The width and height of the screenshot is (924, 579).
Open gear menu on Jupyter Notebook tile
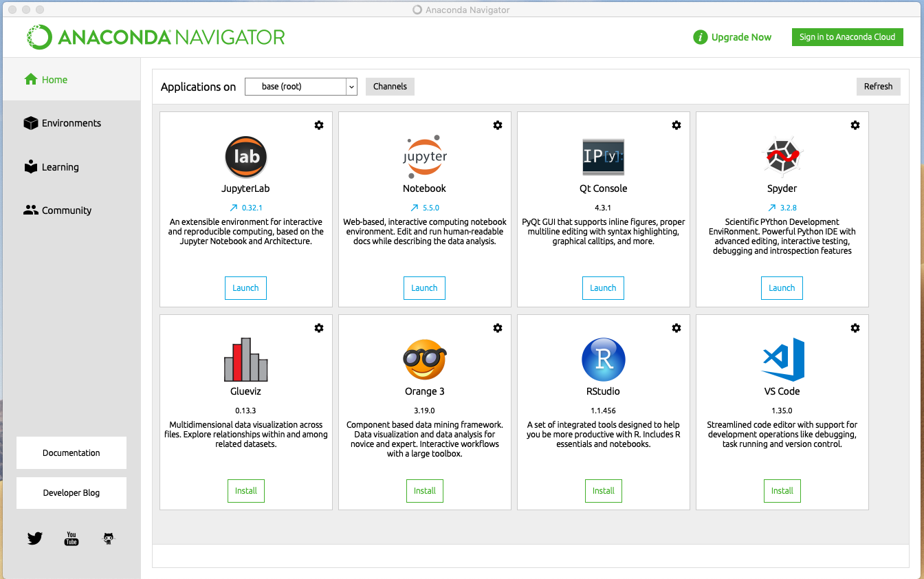pos(497,125)
